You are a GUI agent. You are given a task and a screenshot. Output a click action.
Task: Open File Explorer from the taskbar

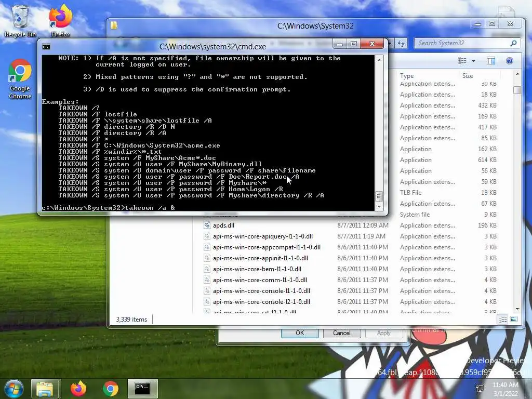[45, 389]
